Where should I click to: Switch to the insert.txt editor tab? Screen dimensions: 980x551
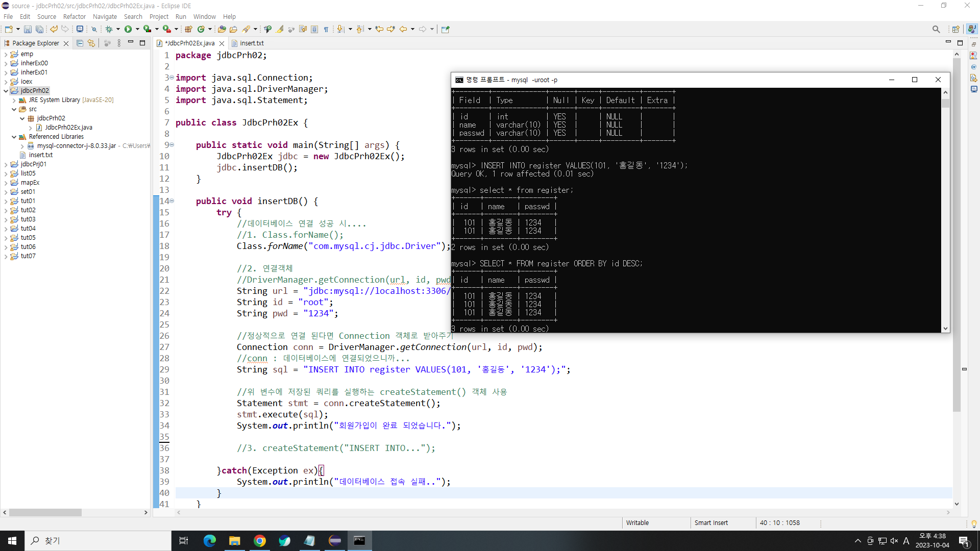(x=251, y=43)
